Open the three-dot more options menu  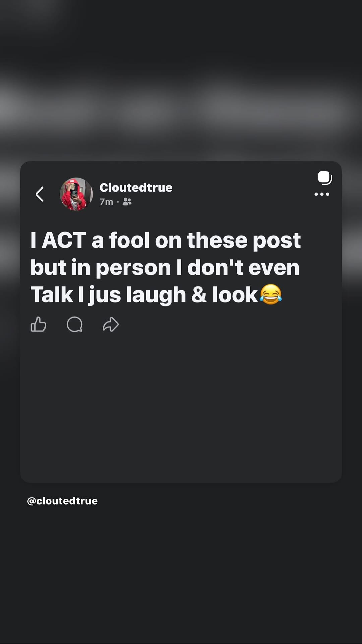pyautogui.click(x=322, y=194)
